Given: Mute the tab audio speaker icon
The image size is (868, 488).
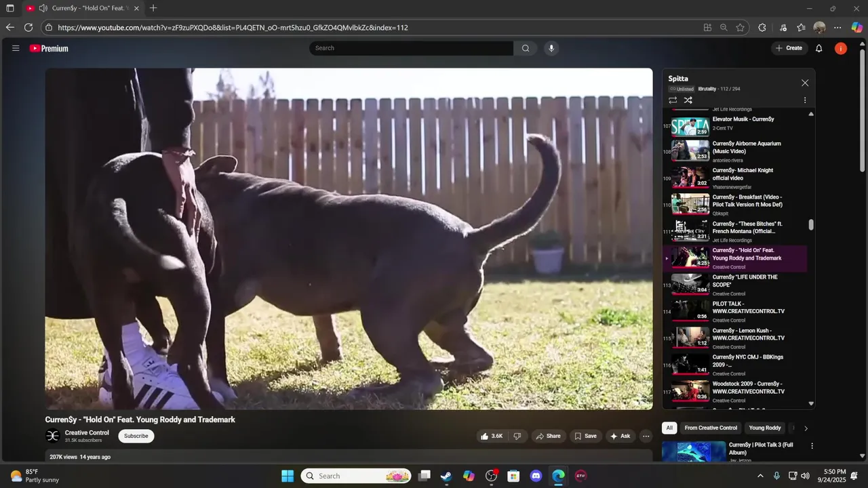Looking at the screenshot, I should (x=43, y=8).
